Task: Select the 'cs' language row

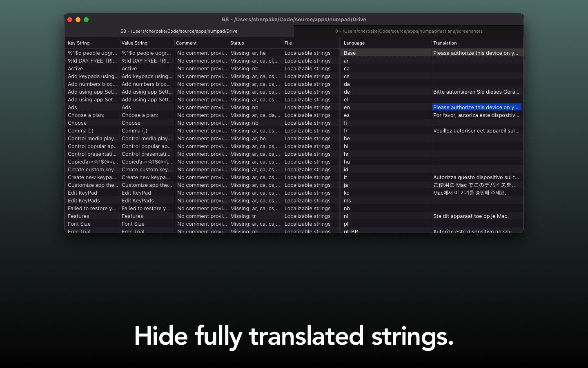Action: click(x=432, y=76)
